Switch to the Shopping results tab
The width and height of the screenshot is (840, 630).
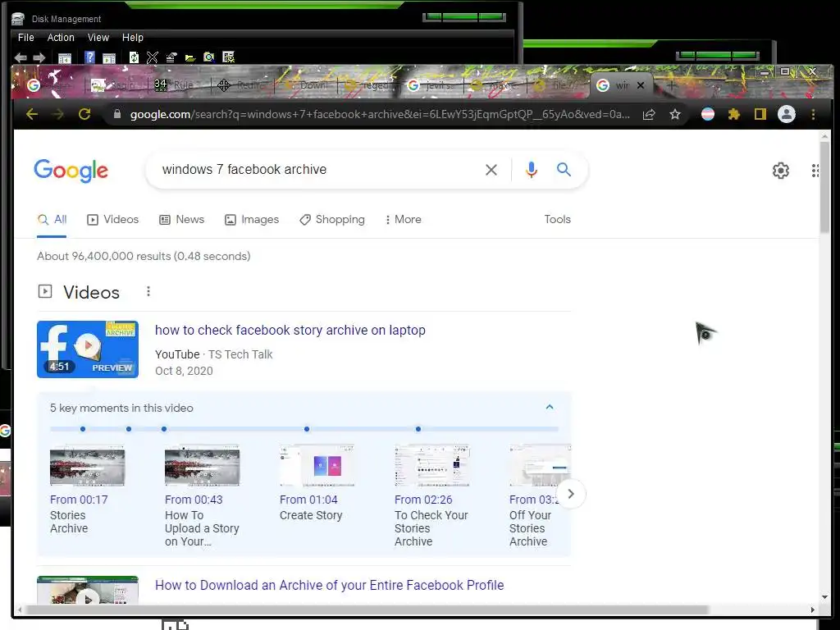click(332, 219)
